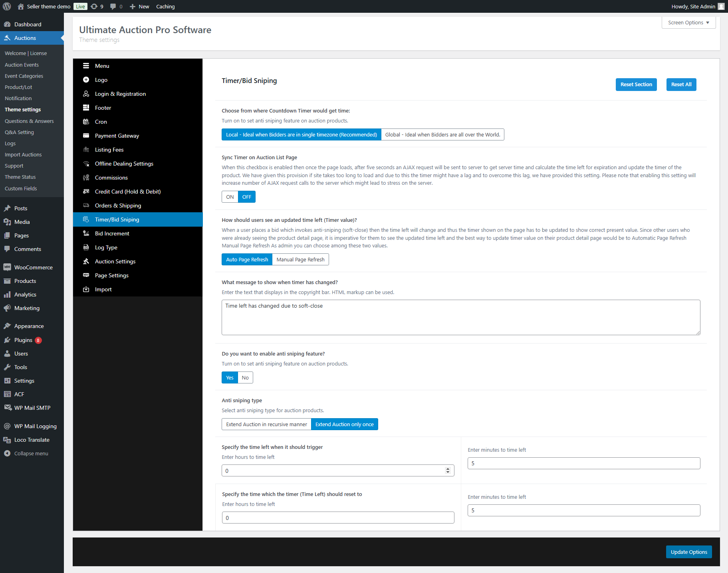The height and width of the screenshot is (573, 728).
Task: Click the Analytics bar chart icon
Action: [7, 294]
